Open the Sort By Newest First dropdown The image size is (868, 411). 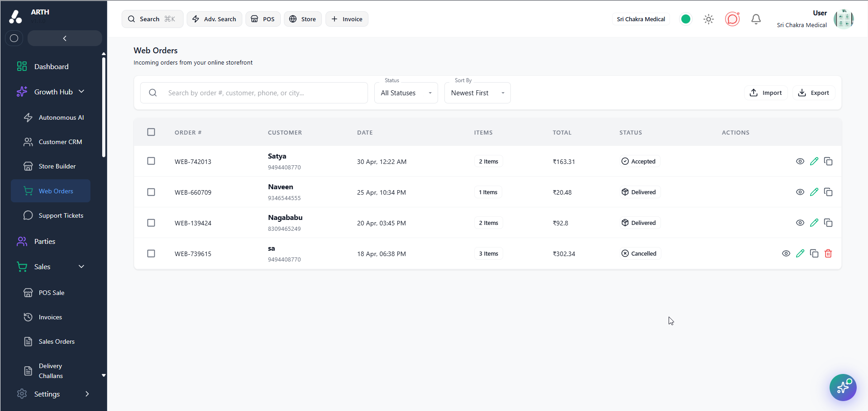477,93
